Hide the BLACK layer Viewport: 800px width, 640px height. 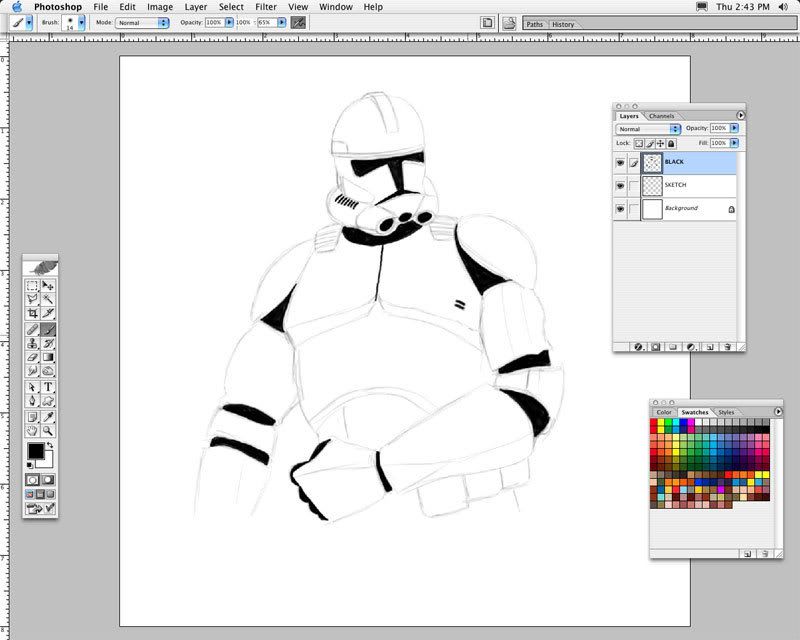620,163
